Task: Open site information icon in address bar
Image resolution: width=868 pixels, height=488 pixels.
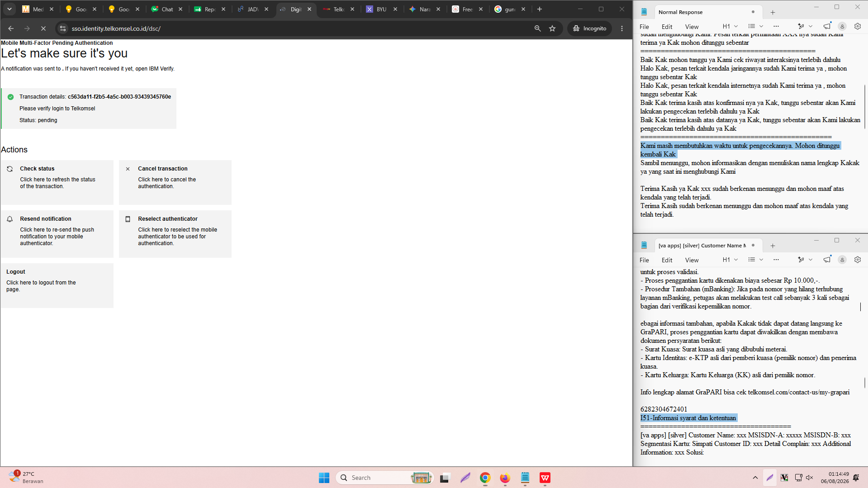Action: pos(63,28)
